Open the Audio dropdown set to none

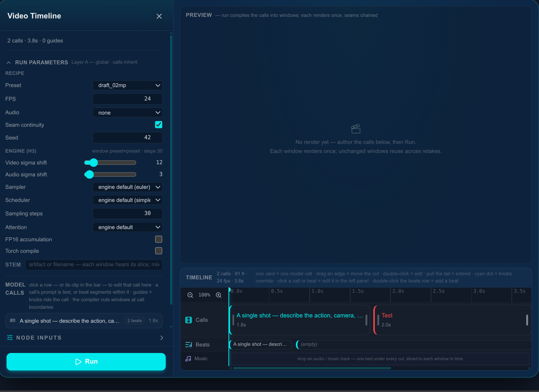pos(127,113)
